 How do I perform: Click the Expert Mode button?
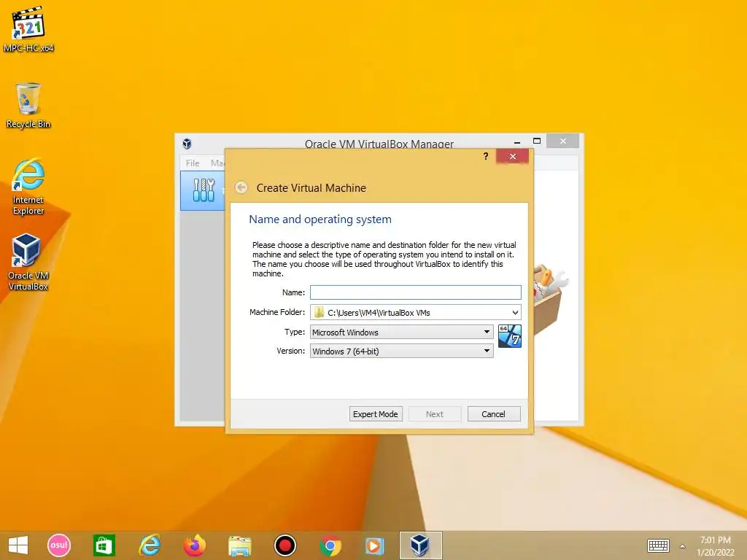click(376, 414)
